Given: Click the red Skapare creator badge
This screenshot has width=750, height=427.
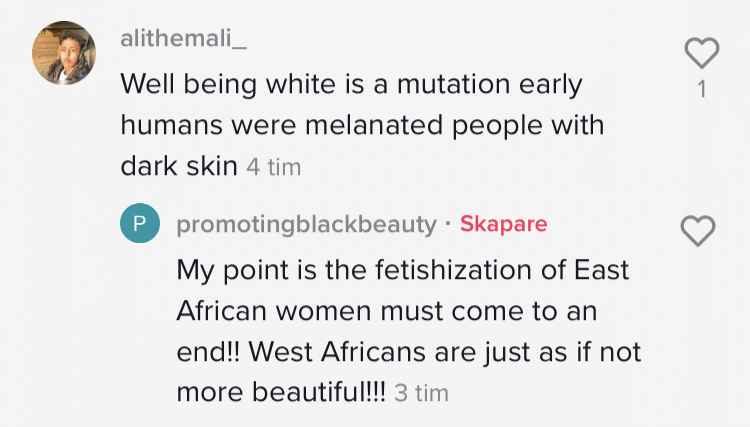Looking at the screenshot, I should tap(504, 224).
